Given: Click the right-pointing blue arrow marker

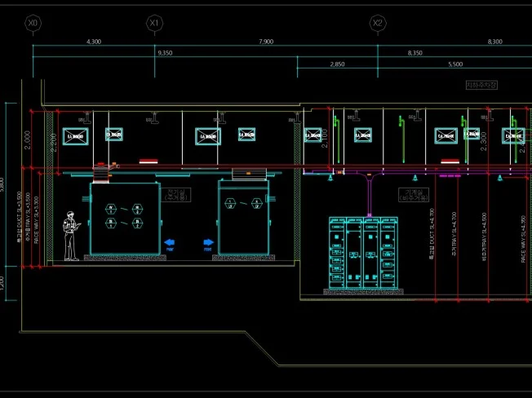Looking at the screenshot, I should click(x=207, y=242).
